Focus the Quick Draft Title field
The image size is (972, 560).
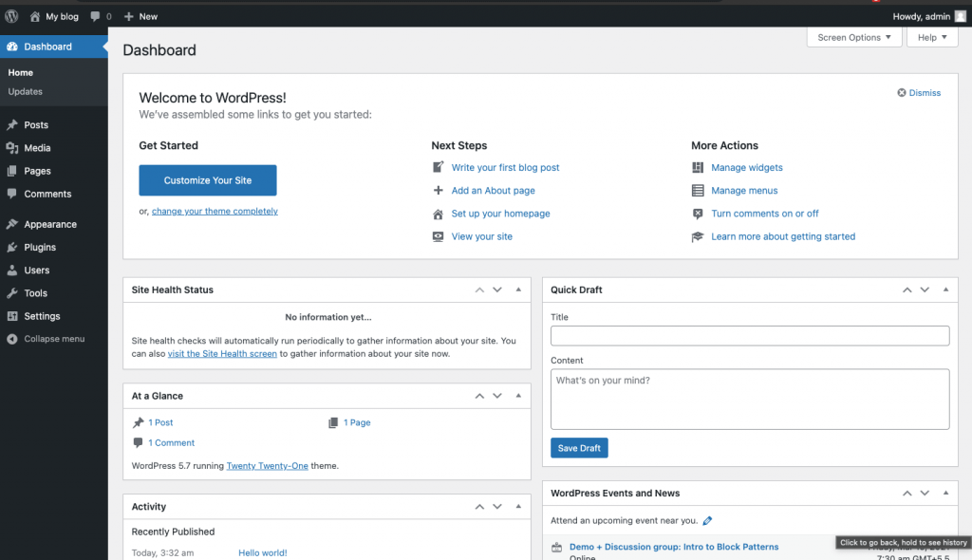(750, 335)
